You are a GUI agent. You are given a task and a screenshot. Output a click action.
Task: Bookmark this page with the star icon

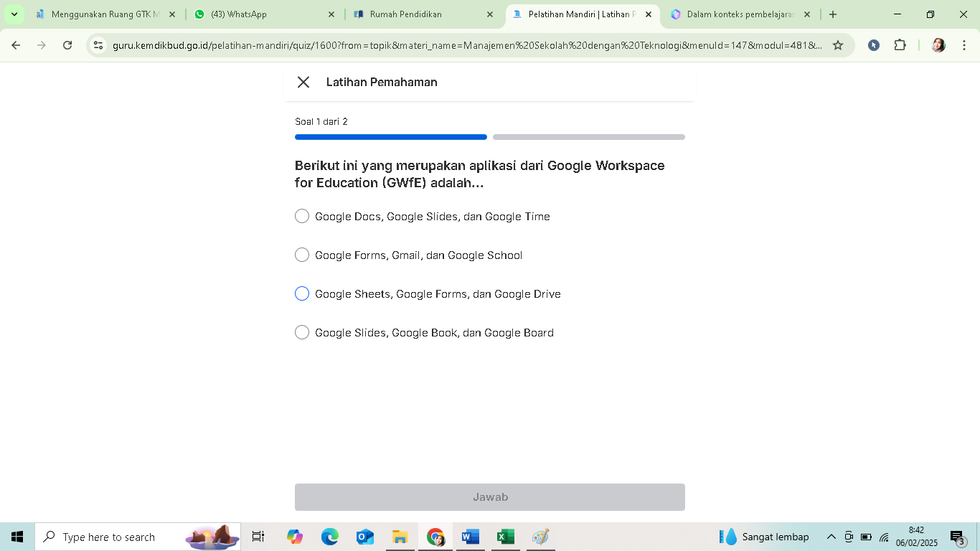click(837, 45)
